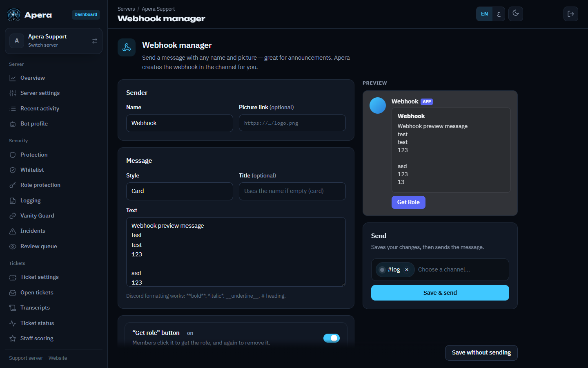Open the Style dropdown showing Card

[180, 191]
